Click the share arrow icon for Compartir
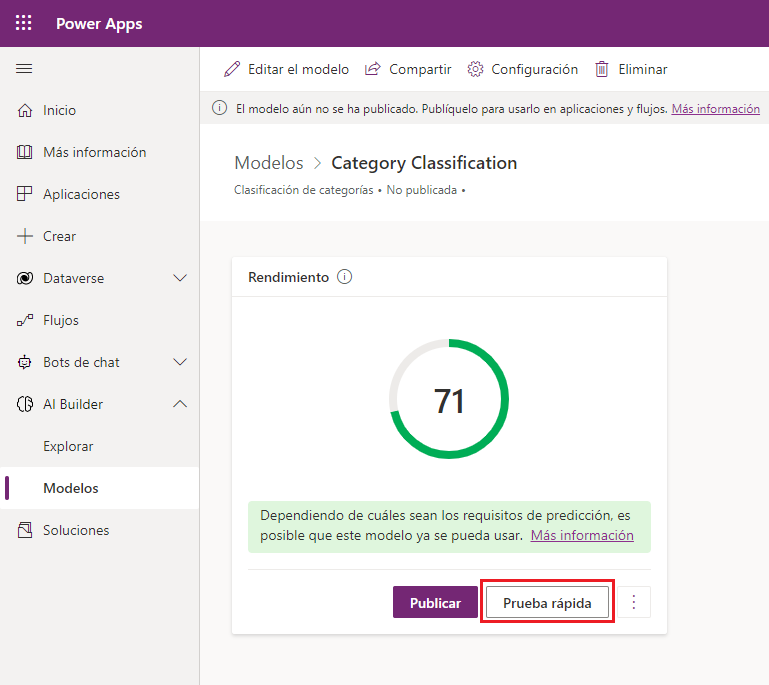The image size is (769, 685). pyautogui.click(x=373, y=69)
